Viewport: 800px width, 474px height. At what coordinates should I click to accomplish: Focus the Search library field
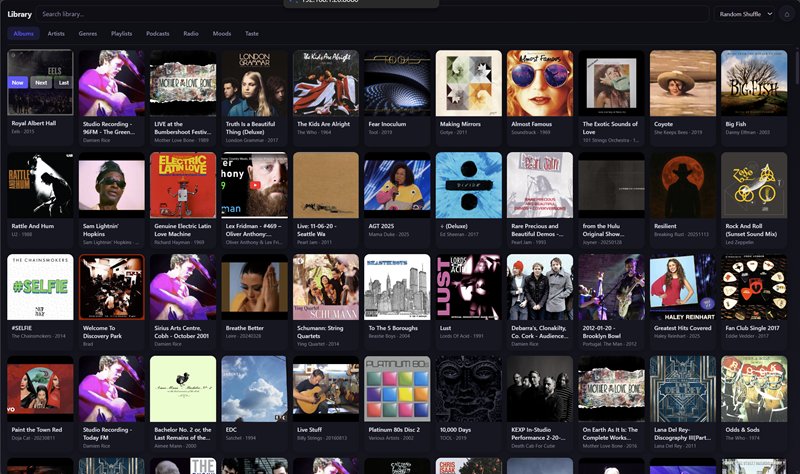pyautogui.click(x=372, y=14)
